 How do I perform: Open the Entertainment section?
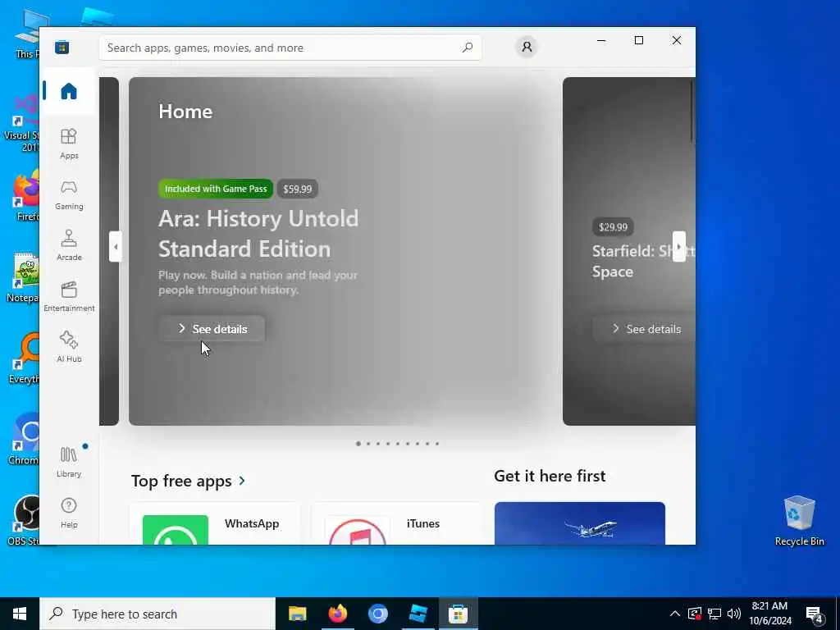(x=69, y=297)
